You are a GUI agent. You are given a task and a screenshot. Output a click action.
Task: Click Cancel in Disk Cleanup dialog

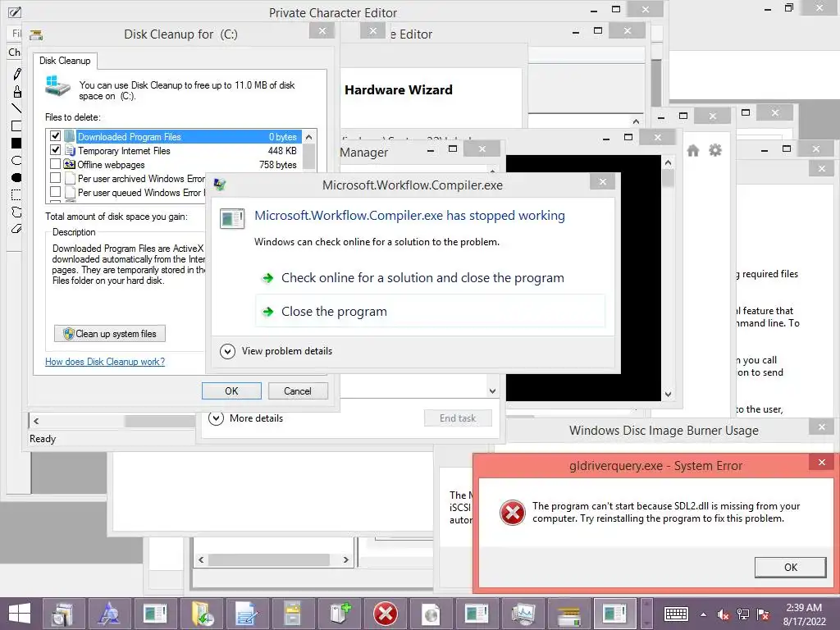pos(297,391)
